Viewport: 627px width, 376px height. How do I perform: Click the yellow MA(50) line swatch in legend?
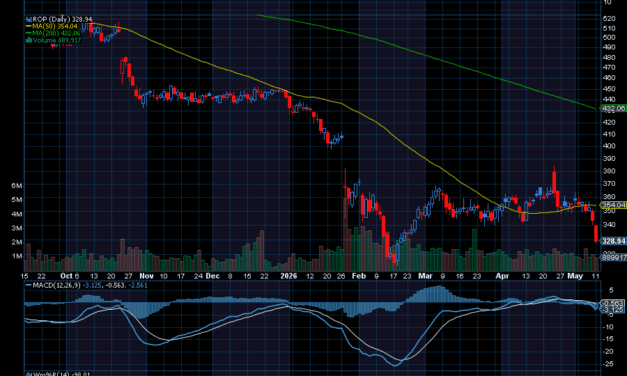click(28, 26)
